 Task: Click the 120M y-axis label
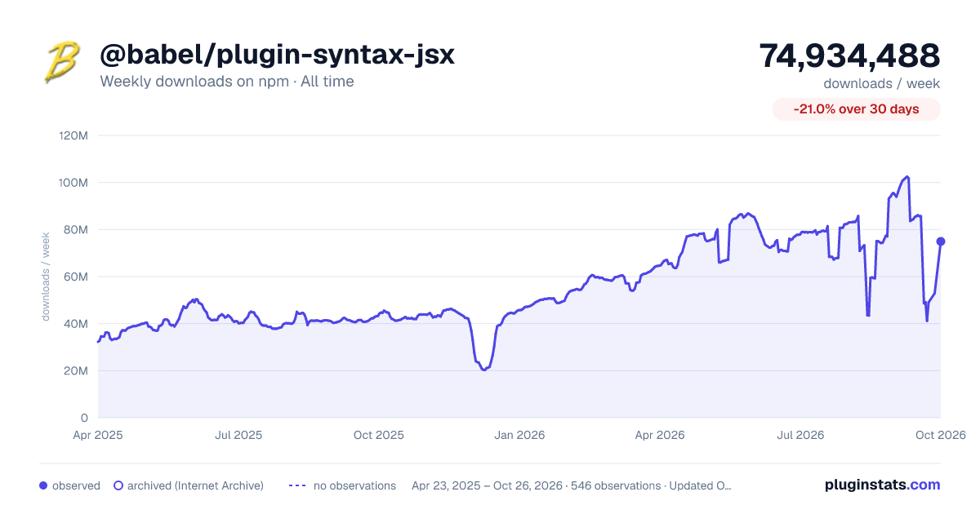pyautogui.click(x=73, y=135)
